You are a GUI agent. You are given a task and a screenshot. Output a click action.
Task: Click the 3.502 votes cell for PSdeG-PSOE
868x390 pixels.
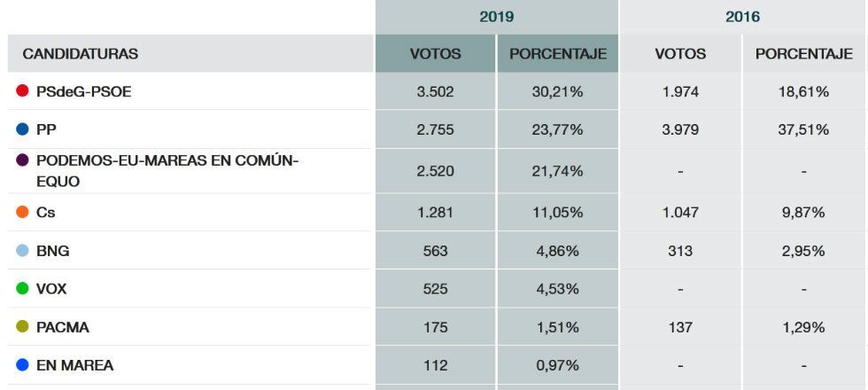point(435,91)
